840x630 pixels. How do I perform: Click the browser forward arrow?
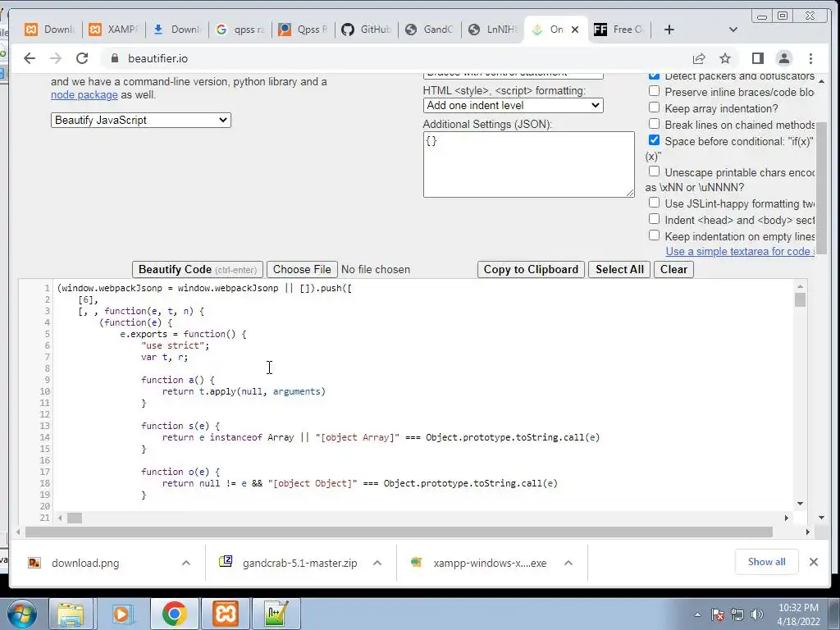(56, 58)
